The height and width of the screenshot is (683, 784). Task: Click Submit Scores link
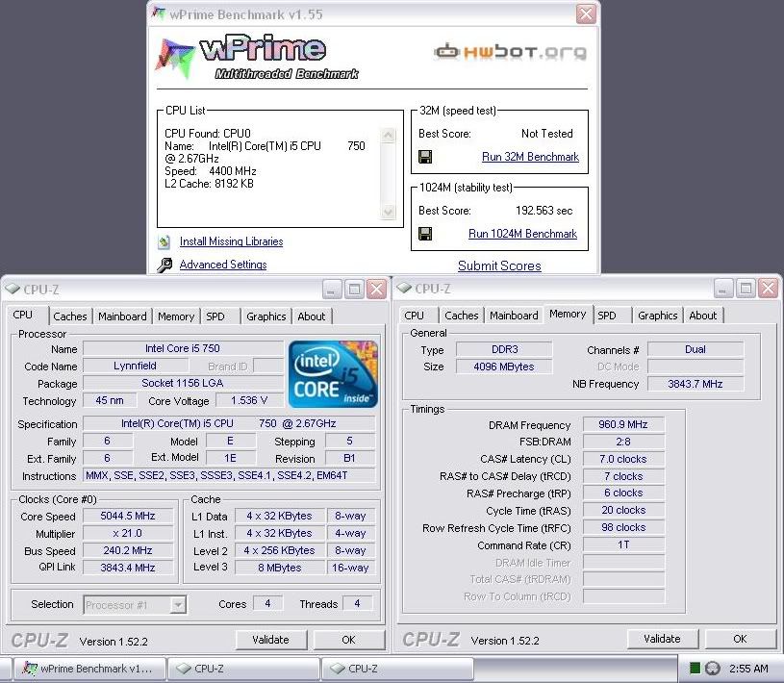pos(499,266)
